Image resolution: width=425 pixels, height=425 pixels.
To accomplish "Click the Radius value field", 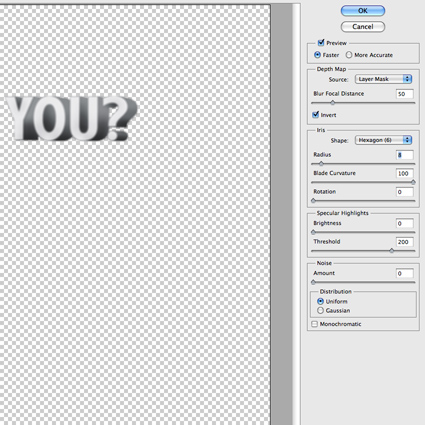I will [405, 155].
